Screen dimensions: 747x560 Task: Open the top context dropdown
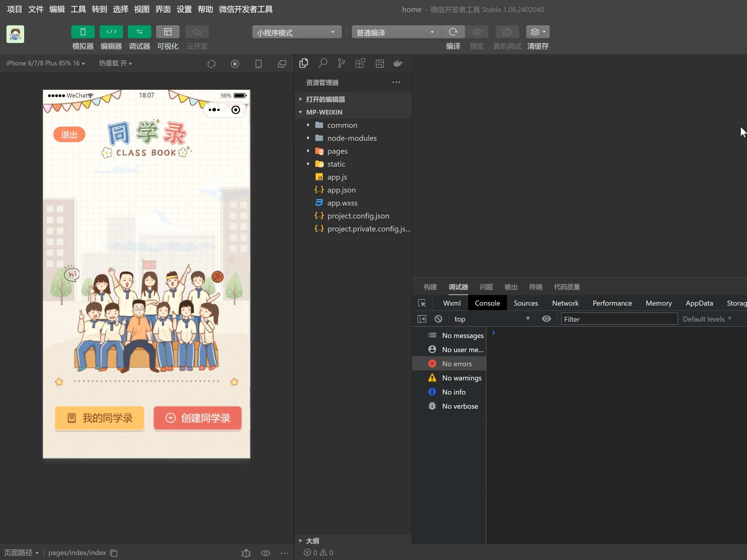(x=492, y=319)
